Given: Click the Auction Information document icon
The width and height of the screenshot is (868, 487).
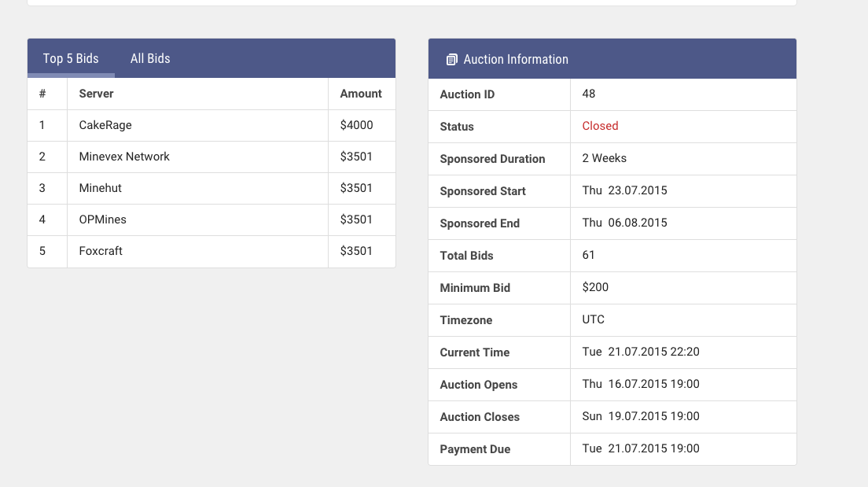Looking at the screenshot, I should [x=451, y=60].
